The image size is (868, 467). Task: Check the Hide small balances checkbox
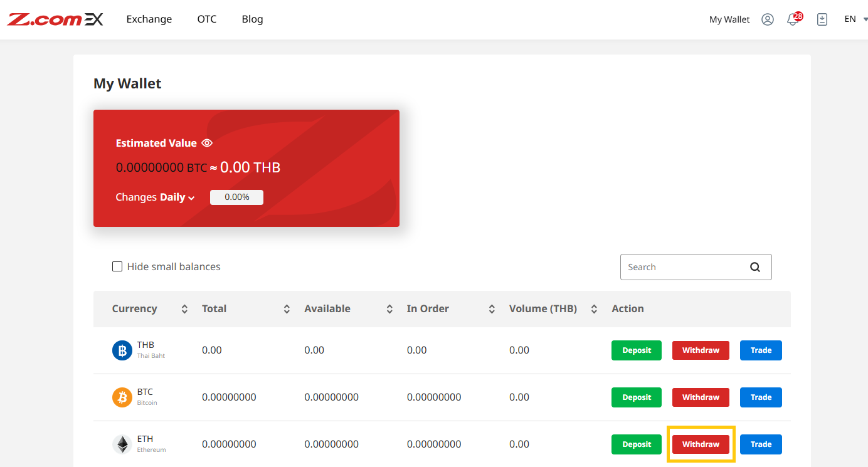tap(117, 266)
